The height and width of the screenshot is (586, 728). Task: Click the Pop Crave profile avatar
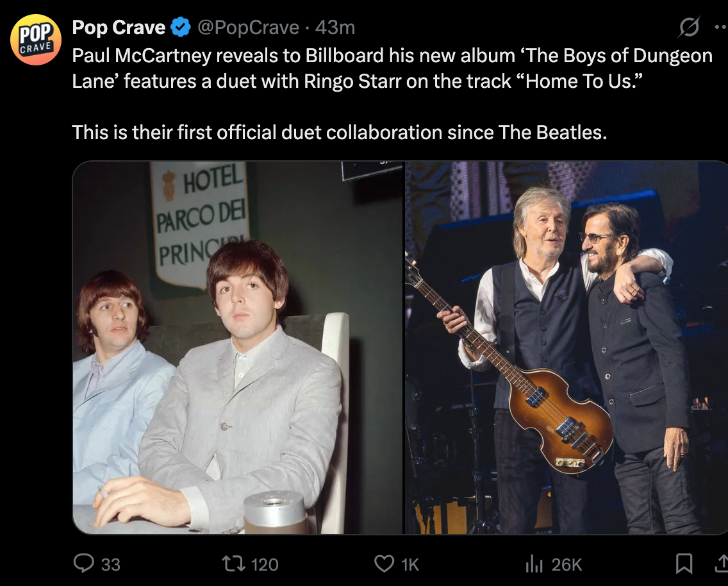[36, 40]
